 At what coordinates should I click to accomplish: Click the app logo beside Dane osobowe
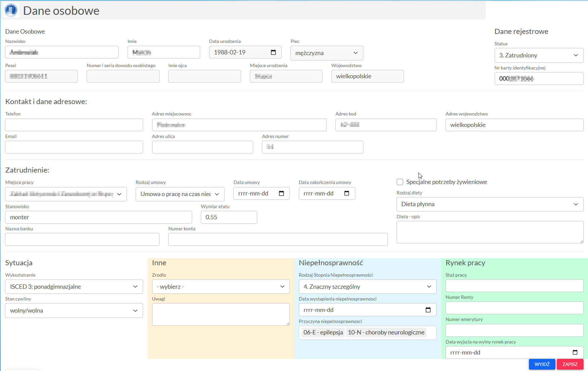[x=11, y=10]
